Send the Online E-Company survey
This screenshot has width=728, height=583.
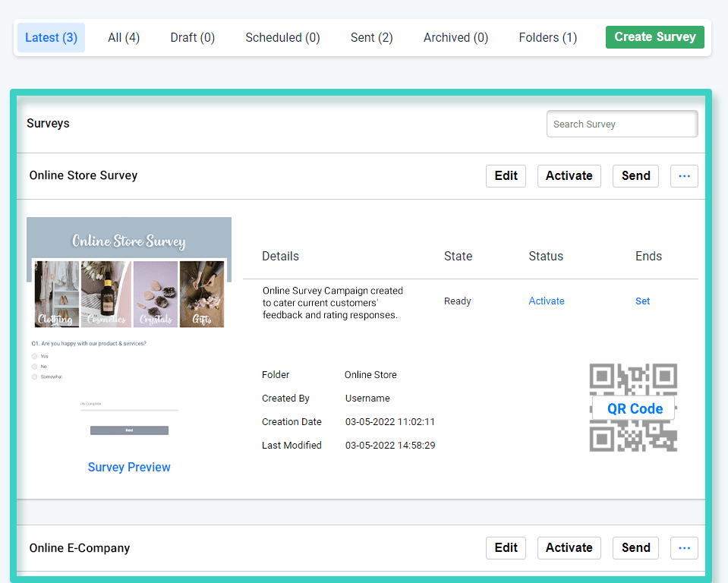[x=635, y=547]
